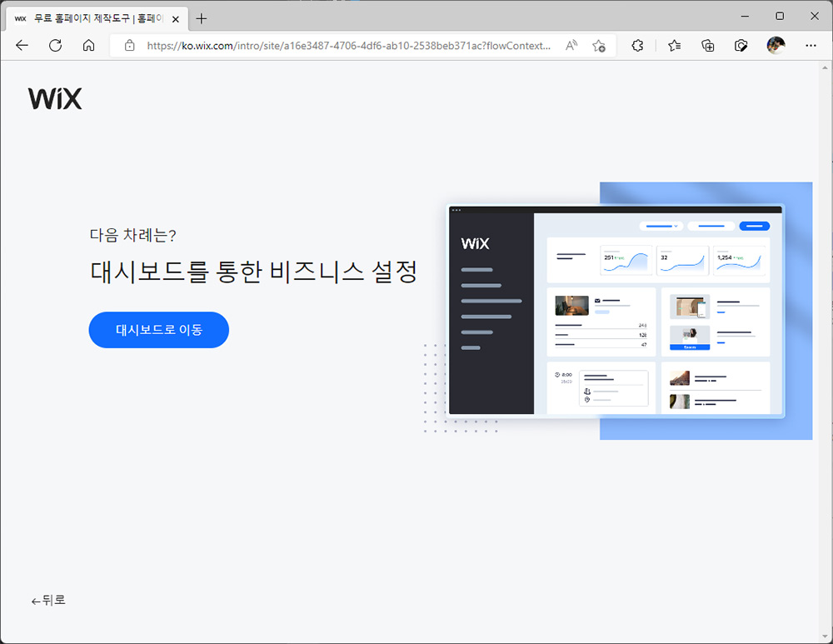Image resolution: width=833 pixels, height=644 pixels.
Task: Click the 대시보드를 통한 비즈니스 설정 heading
Action: click(253, 272)
